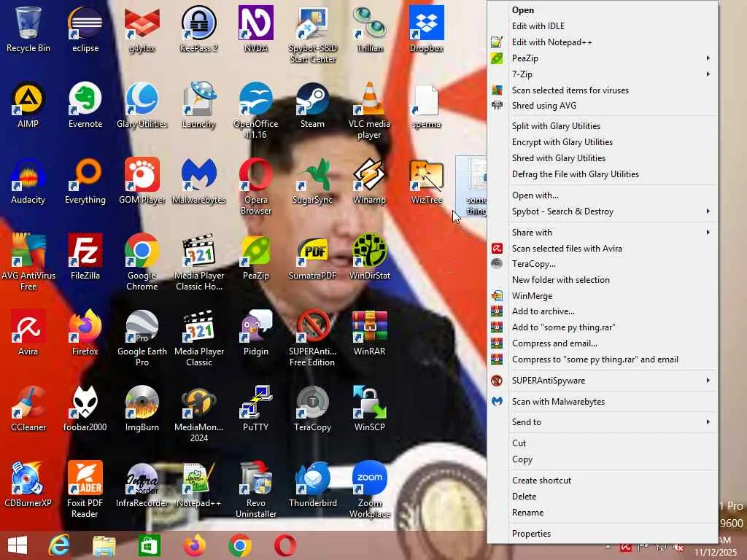This screenshot has width=747, height=560.
Task: Expand the Share with submenu
Action: 602,233
